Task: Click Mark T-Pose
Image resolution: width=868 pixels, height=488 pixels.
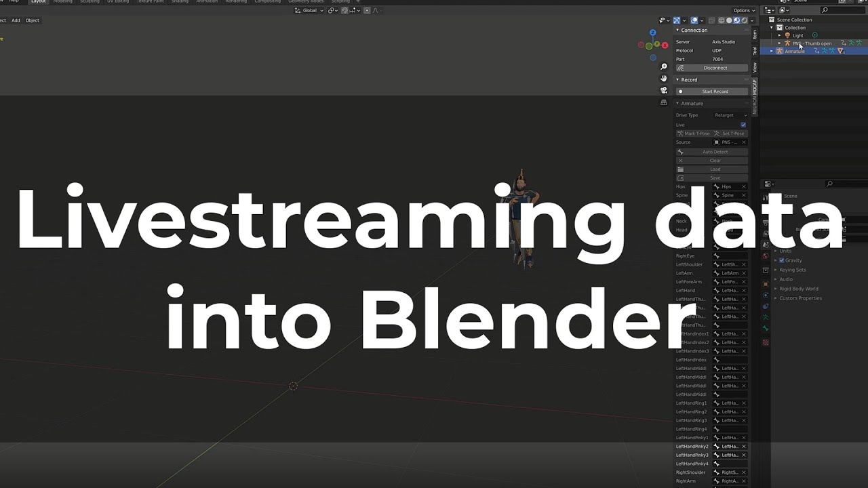Action: (693, 134)
